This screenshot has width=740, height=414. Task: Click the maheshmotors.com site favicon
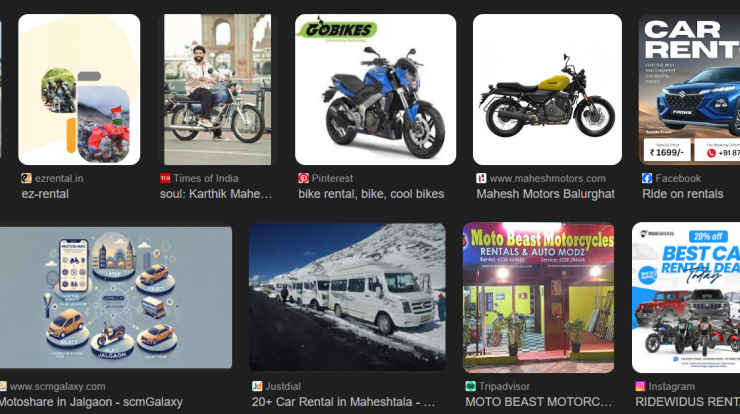point(481,178)
